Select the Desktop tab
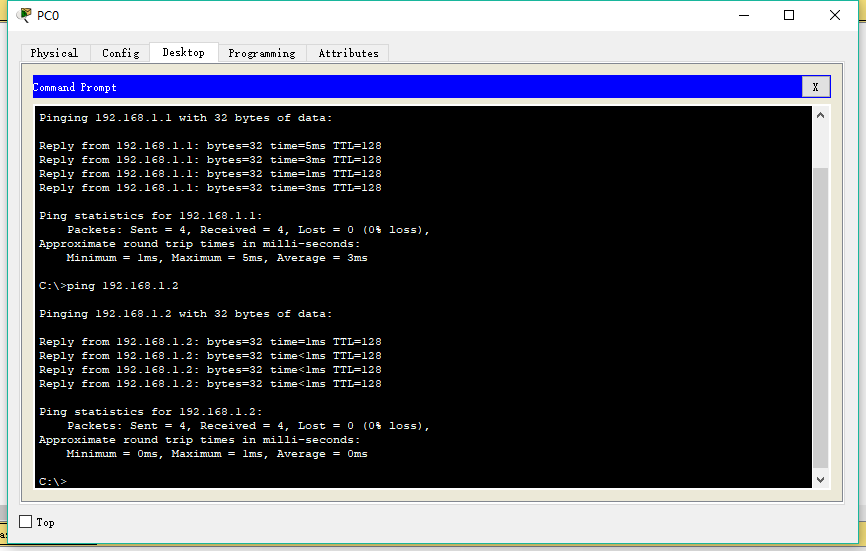866x551 pixels. pyautogui.click(x=183, y=52)
